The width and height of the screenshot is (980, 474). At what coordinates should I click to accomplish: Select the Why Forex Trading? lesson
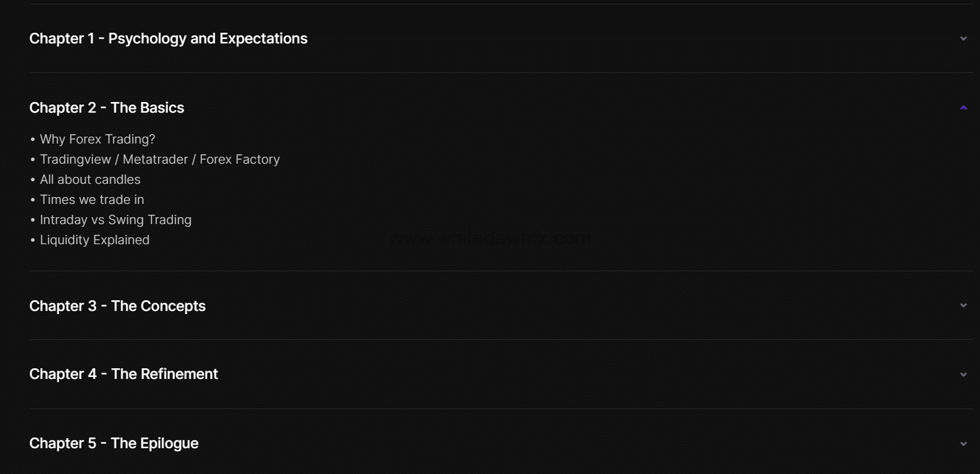click(x=97, y=139)
